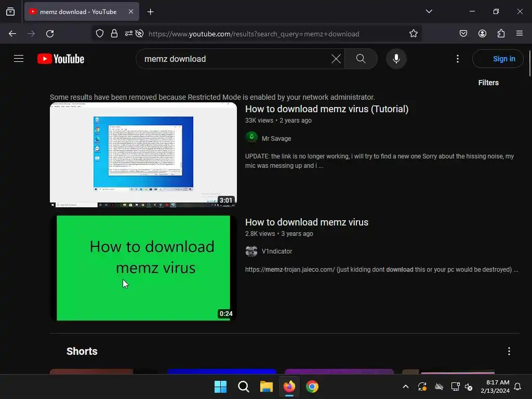The height and width of the screenshot is (399, 532).
Task: Open Save to Pocket button
Action: (463, 34)
